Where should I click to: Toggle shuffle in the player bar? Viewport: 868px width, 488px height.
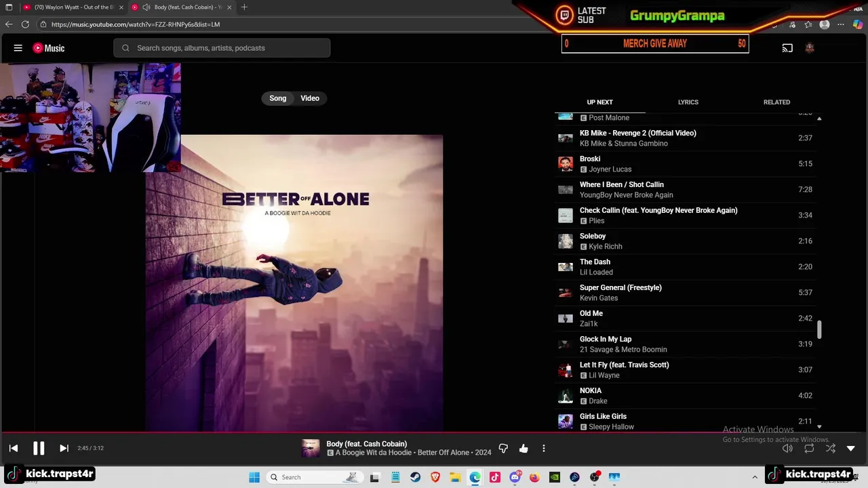pyautogui.click(x=831, y=448)
